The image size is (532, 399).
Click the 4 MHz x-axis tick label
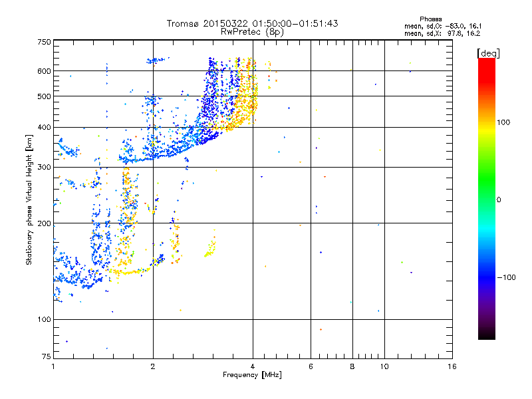[x=252, y=366]
